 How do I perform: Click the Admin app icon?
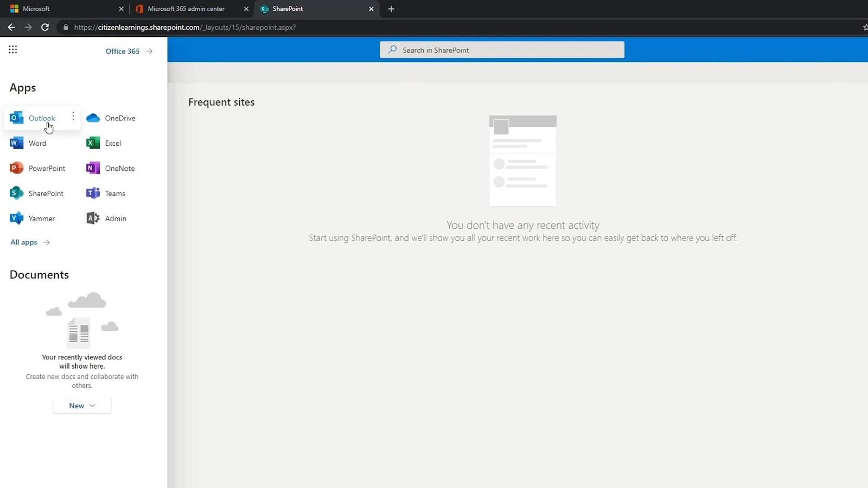pyautogui.click(x=93, y=219)
